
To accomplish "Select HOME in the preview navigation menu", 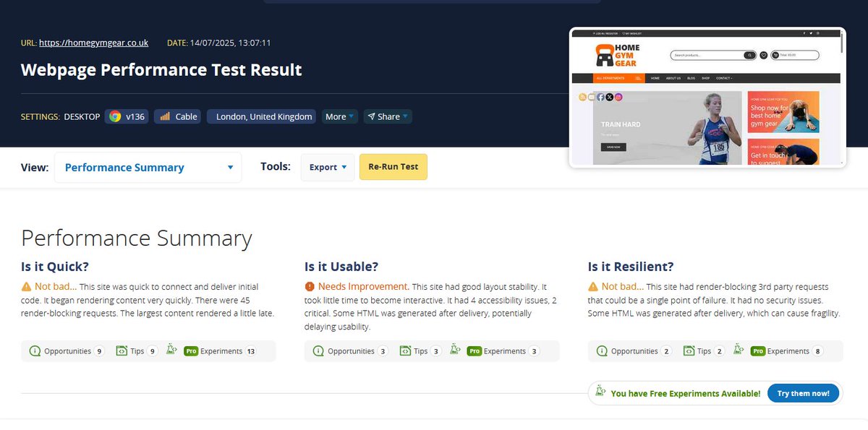I will [x=655, y=77].
